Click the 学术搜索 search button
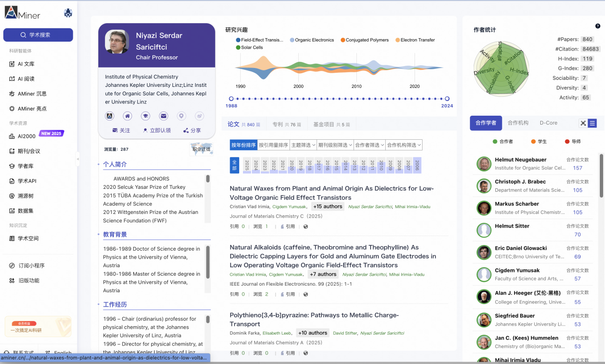The width and height of the screenshot is (605, 364). [x=38, y=35]
